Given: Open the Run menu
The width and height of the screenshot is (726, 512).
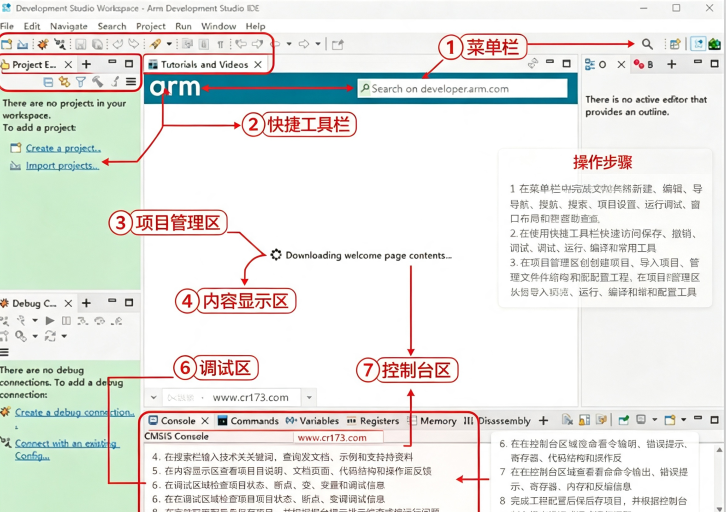Looking at the screenshot, I should [x=183, y=26].
